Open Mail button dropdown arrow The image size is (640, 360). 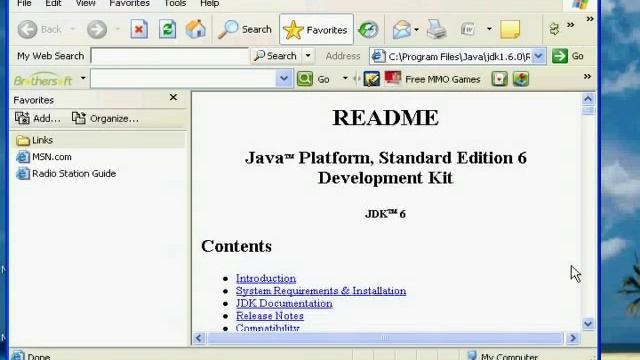click(416, 29)
